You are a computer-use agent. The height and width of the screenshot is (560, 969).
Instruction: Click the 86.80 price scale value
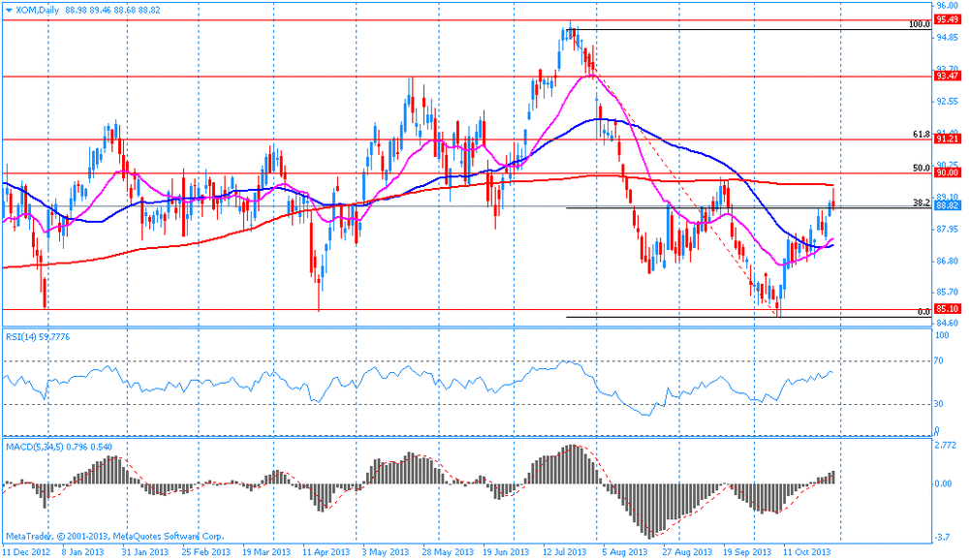(x=948, y=261)
